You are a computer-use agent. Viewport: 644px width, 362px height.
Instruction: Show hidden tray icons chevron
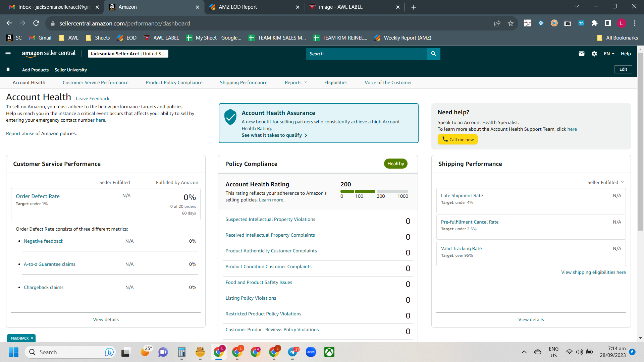pyautogui.click(x=524, y=352)
